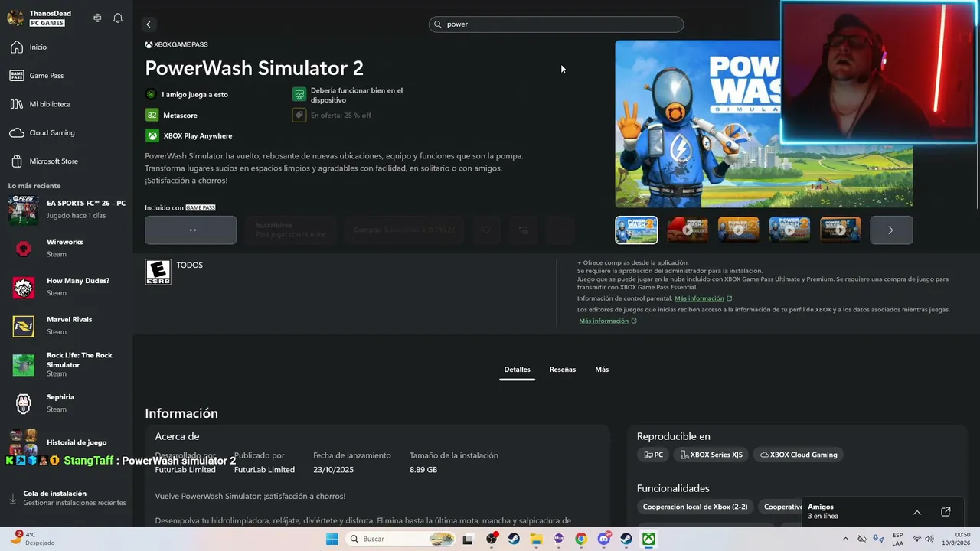Open Wireworks from recent games
This screenshot has height=551, width=980.
click(66, 248)
